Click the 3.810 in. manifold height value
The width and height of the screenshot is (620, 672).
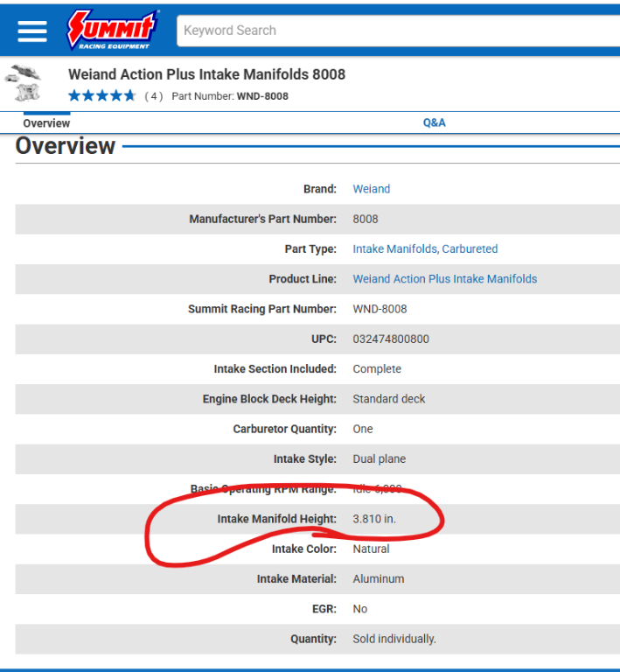(374, 519)
